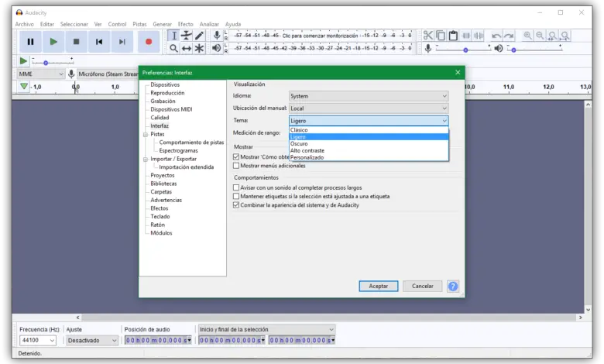Choose Personalizado theme from list

pyautogui.click(x=369, y=157)
